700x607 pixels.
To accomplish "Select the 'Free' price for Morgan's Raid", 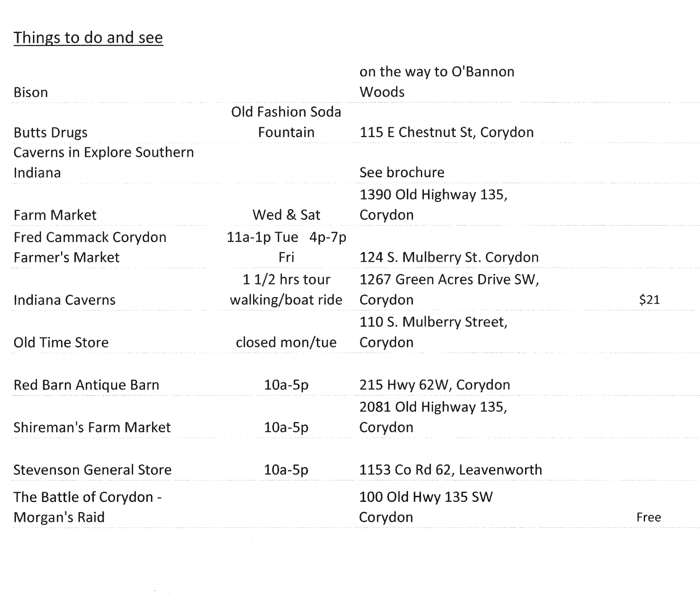I will tap(648, 517).
